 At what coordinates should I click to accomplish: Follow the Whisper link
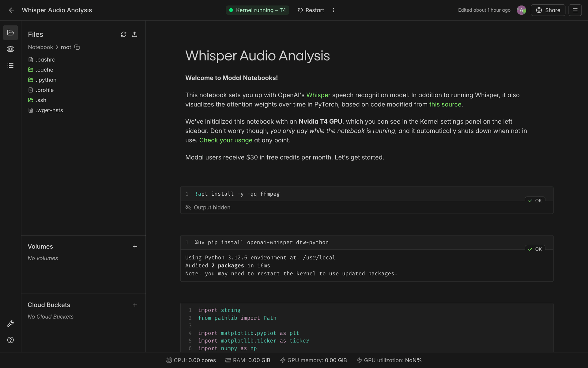[x=318, y=95]
